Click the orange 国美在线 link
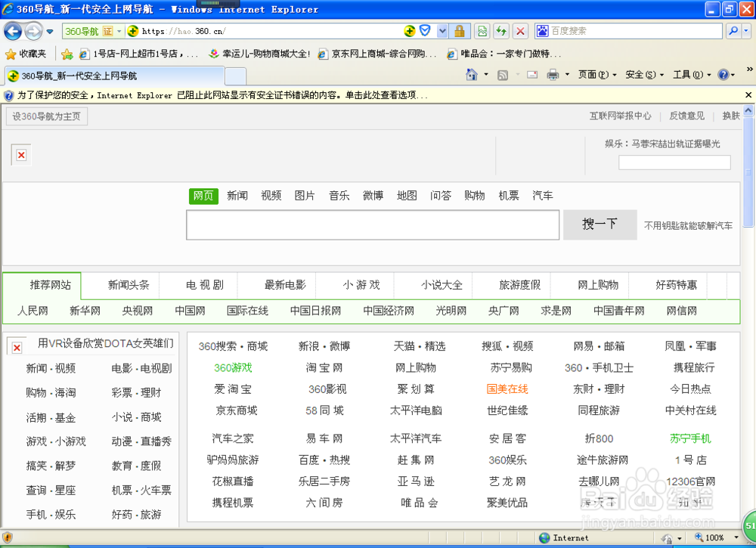The image size is (756, 548). (507, 389)
